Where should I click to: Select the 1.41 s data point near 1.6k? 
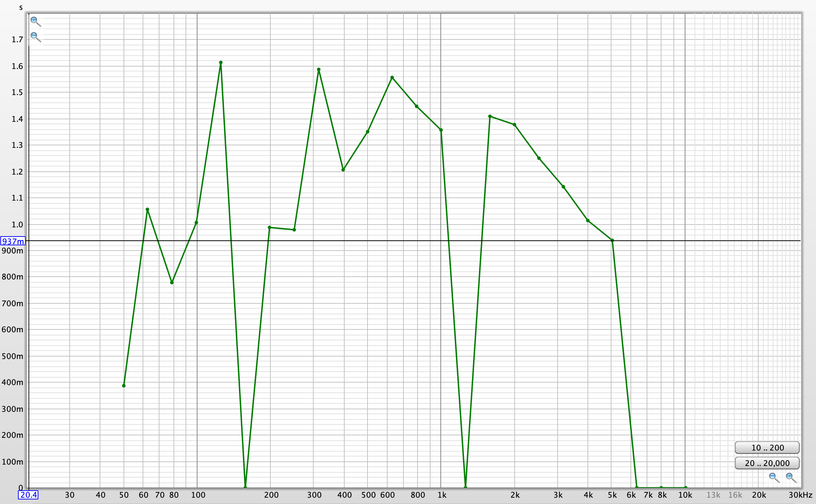pyautogui.click(x=490, y=116)
